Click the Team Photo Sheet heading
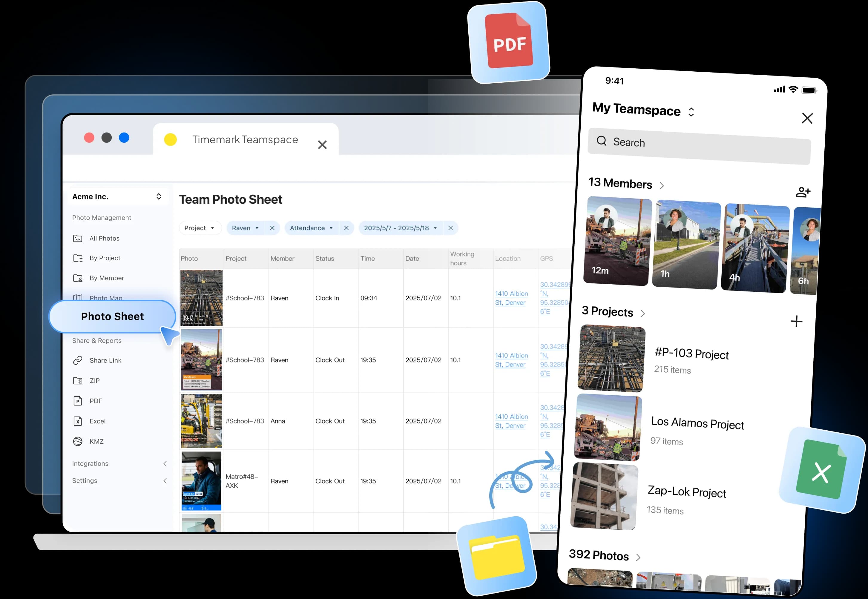This screenshot has height=599, width=868. [231, 199]
